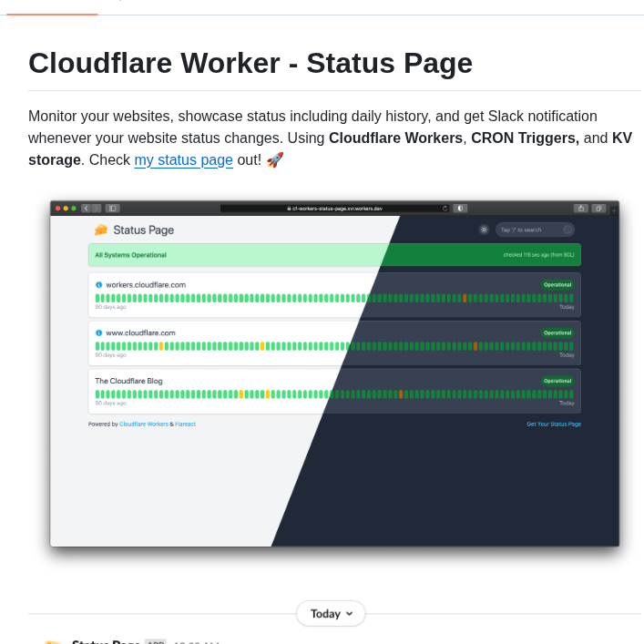Click the bold "KV" text in description

pos(622,138)
